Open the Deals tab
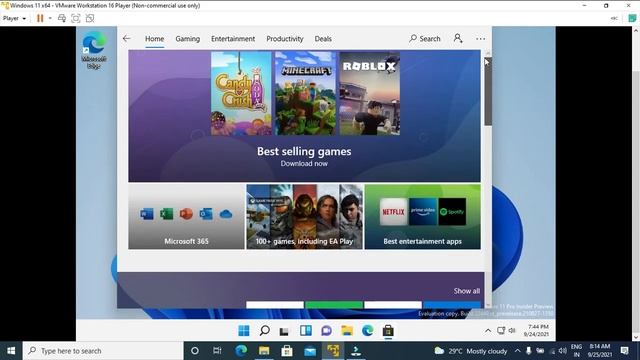The image size is (640, 360). pyautogui.click(x=323, y=39)
